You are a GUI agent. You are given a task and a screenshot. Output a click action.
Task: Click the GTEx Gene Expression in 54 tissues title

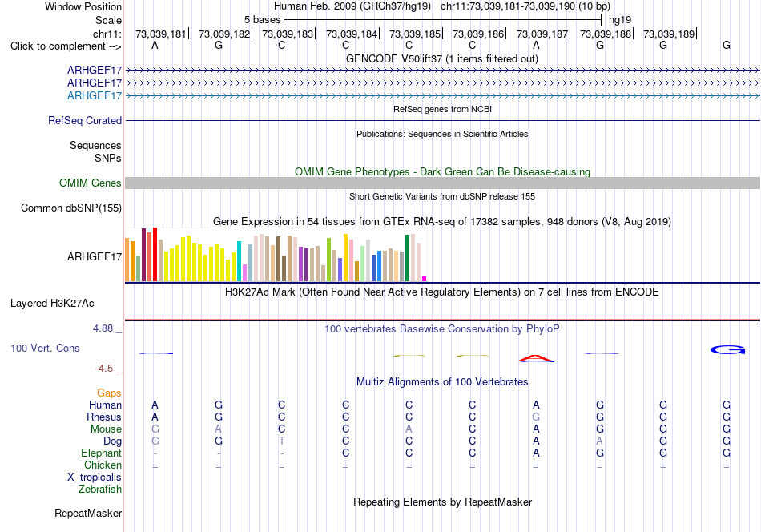click(x=442, y=222)
